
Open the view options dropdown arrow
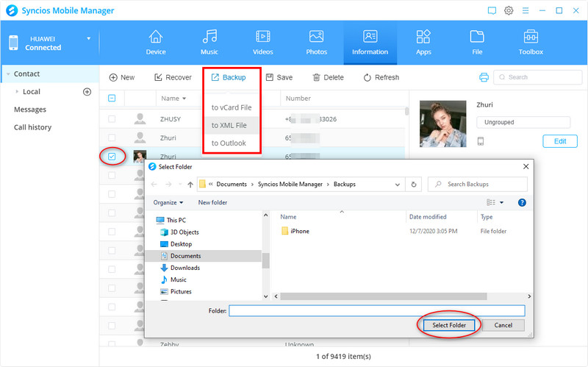(x=501, y=203)
